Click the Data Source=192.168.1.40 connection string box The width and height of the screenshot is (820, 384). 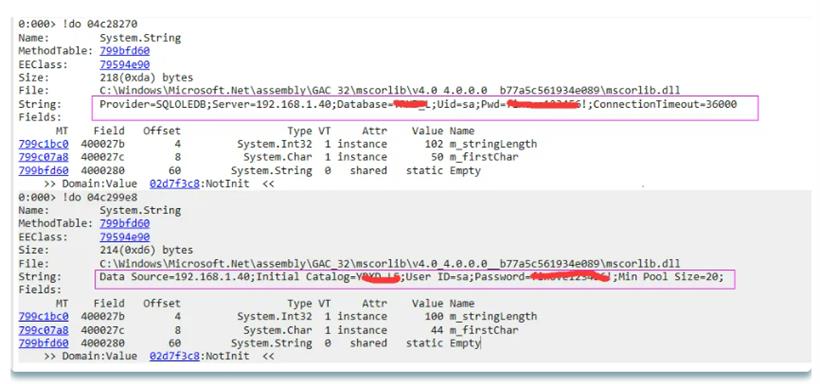[x=415, y=279]
